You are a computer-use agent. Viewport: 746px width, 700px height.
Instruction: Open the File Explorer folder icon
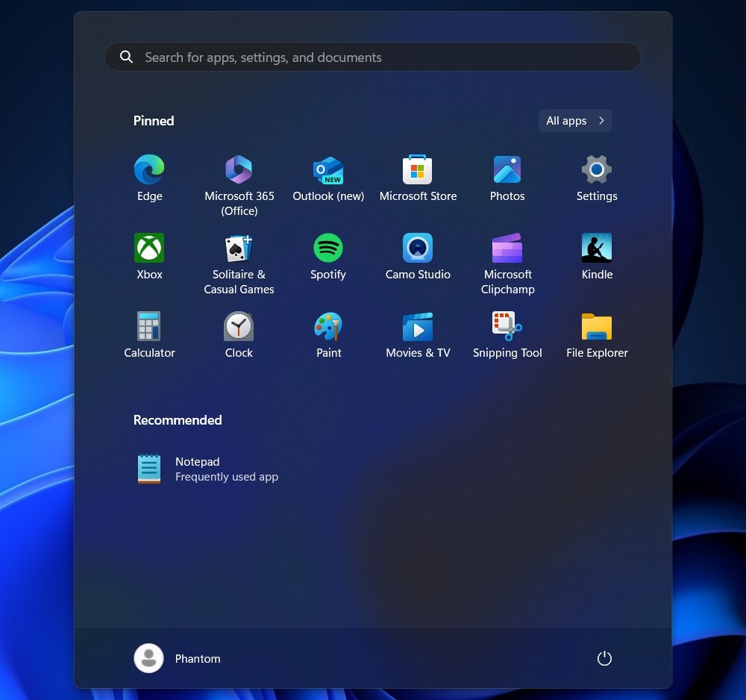point(597,326)
